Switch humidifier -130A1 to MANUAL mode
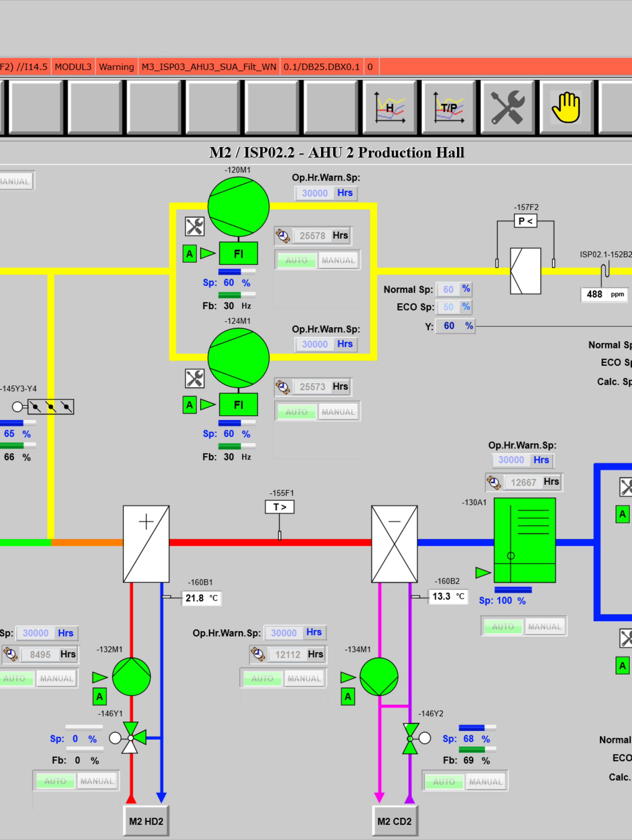 point(544,626)
